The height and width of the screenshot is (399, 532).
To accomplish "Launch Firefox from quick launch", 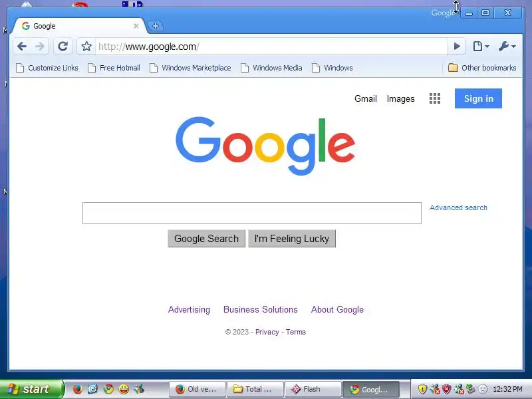I will coord(78,389).
